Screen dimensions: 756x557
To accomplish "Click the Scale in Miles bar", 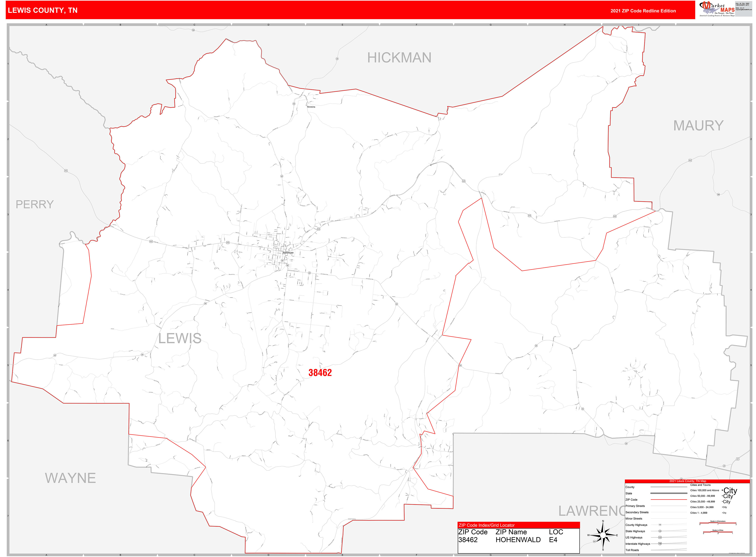I will (718, 532).
